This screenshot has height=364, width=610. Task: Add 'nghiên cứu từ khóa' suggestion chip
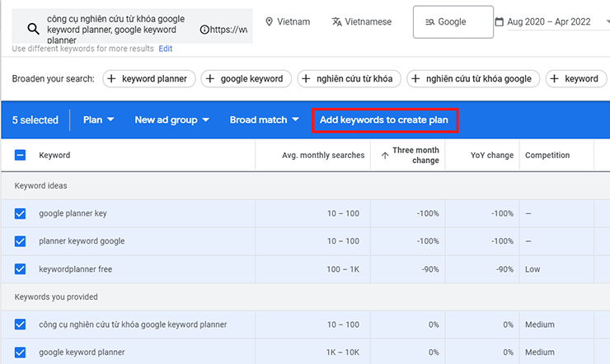point(349,79)
